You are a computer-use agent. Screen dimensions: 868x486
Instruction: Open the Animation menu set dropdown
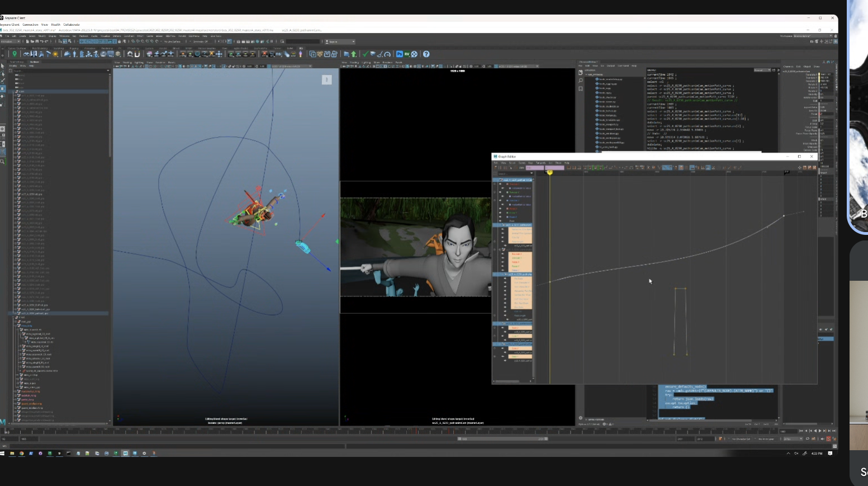[10, 41]
